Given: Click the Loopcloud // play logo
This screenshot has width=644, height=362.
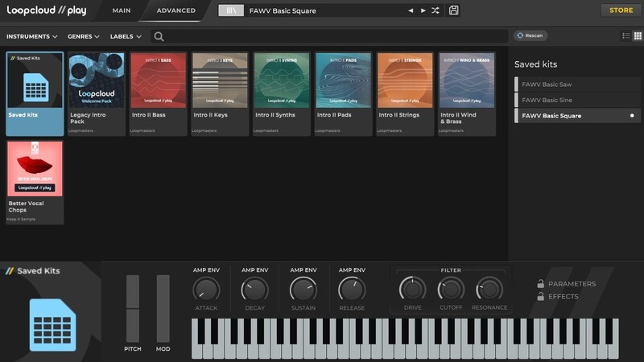Looking at the screenshot, I should coord(47,10).
